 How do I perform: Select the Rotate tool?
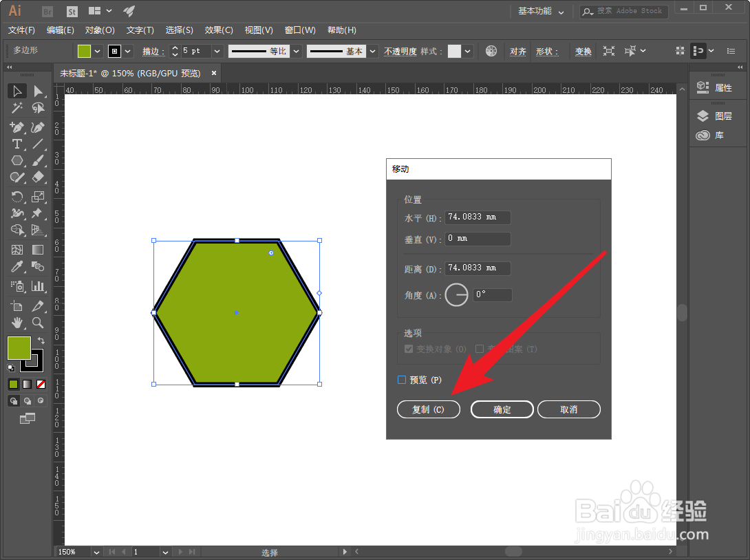coord(17,197)
